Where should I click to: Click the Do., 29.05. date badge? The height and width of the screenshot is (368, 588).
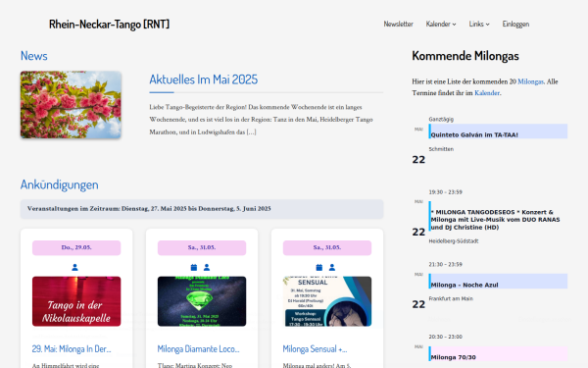[x=76, y=248]
